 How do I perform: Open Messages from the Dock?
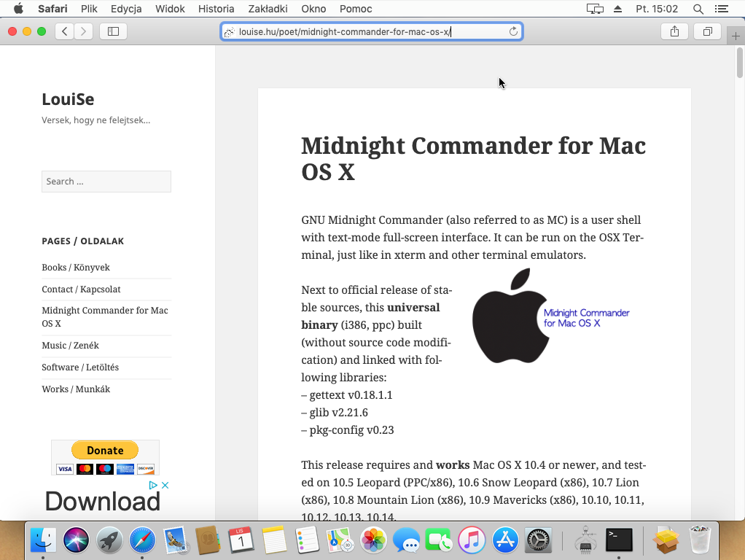(406, 540)
